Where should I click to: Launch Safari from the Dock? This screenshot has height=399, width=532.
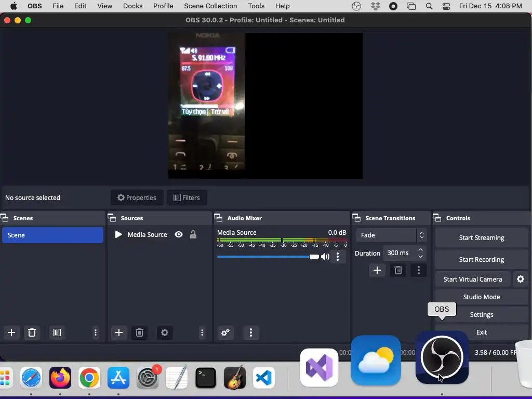(31, 378)
